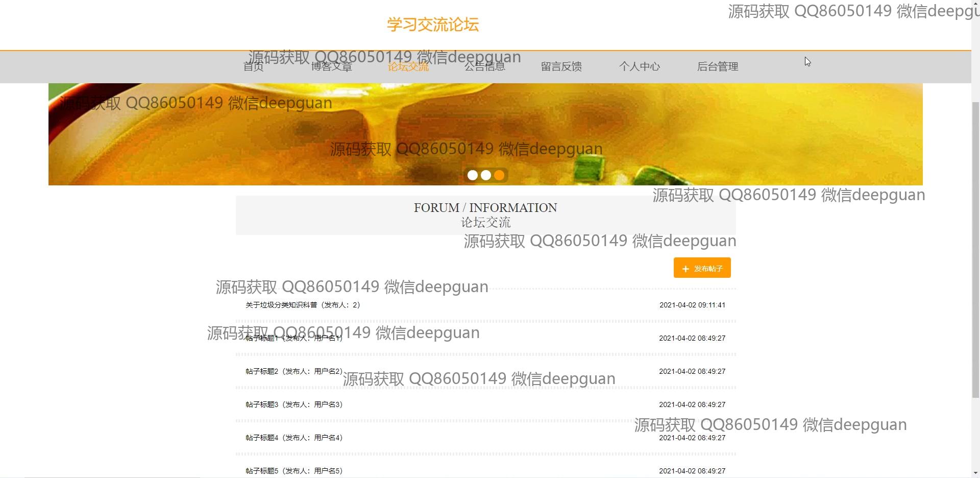This screenshot has height=478, width=980.
Task: Select the second carousel indicator dot
Action: (486, 175)
